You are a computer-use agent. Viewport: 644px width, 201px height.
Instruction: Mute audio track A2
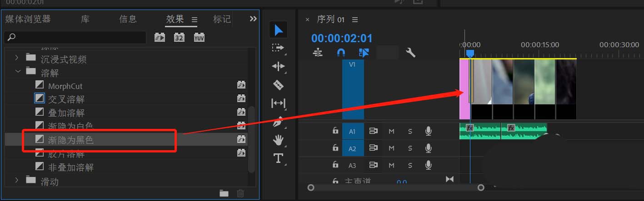391,148
